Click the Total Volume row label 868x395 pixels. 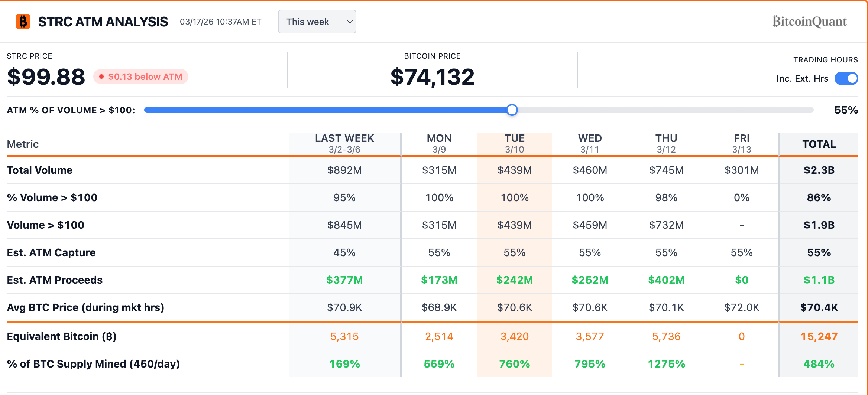pyautogui.click(x=39, y=170)
